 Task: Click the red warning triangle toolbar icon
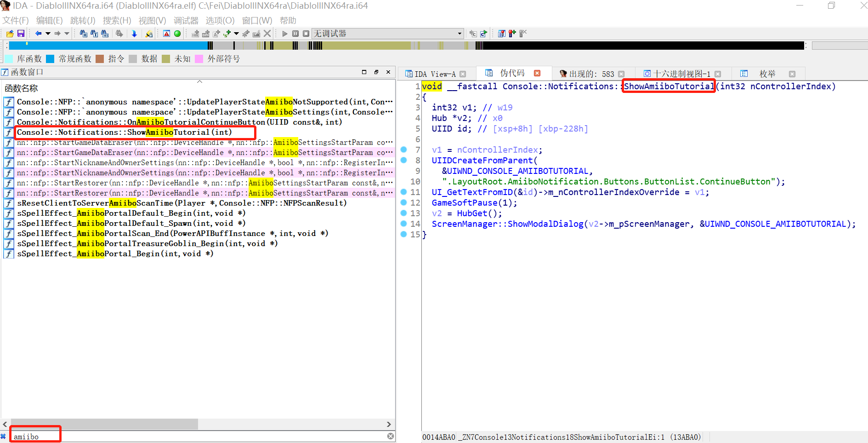(167, 34)
